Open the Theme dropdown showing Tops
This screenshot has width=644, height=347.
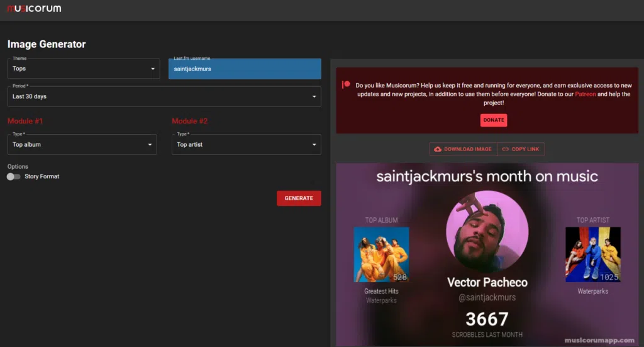tap(84, 69)
